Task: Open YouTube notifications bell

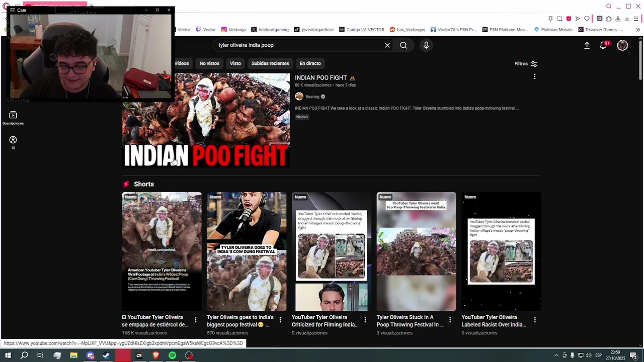Action: point(603,45)
